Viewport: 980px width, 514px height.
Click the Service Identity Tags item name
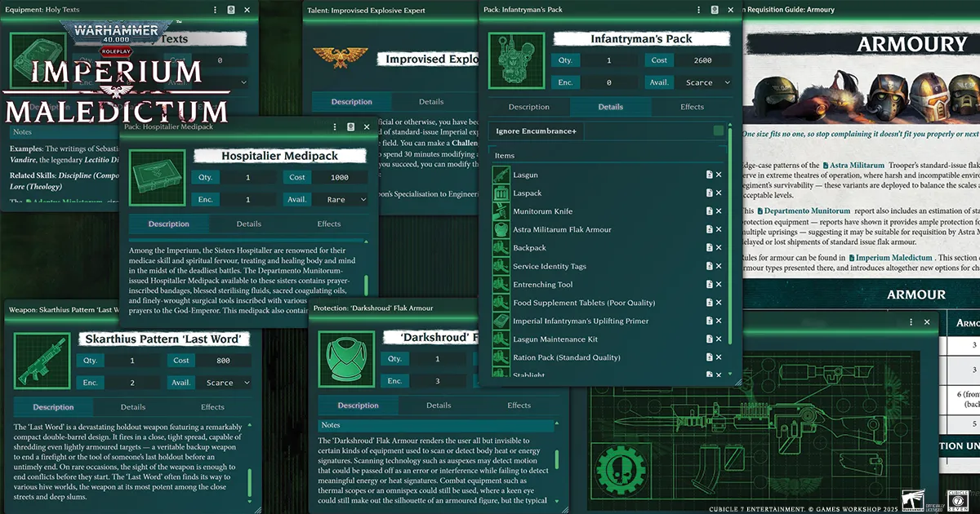[550, 266]
